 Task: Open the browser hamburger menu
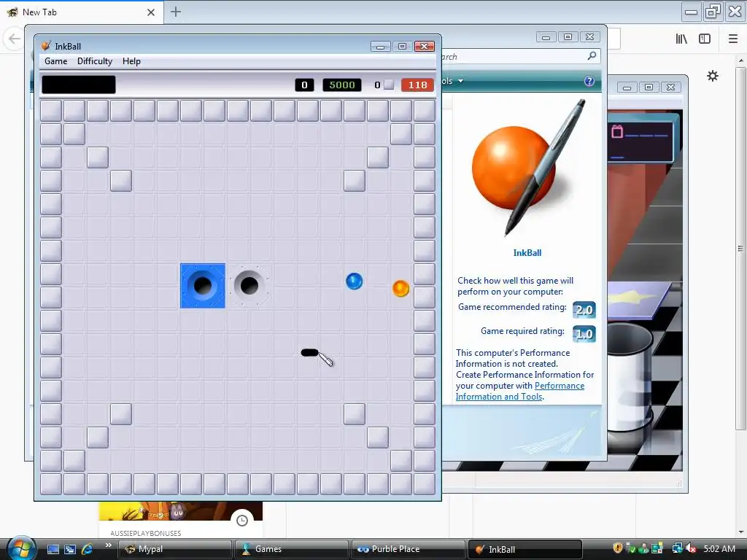(733, 39)
